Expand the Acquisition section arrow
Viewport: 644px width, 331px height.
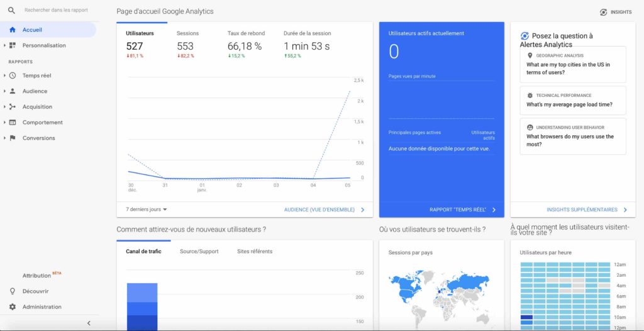click(4, 107)
